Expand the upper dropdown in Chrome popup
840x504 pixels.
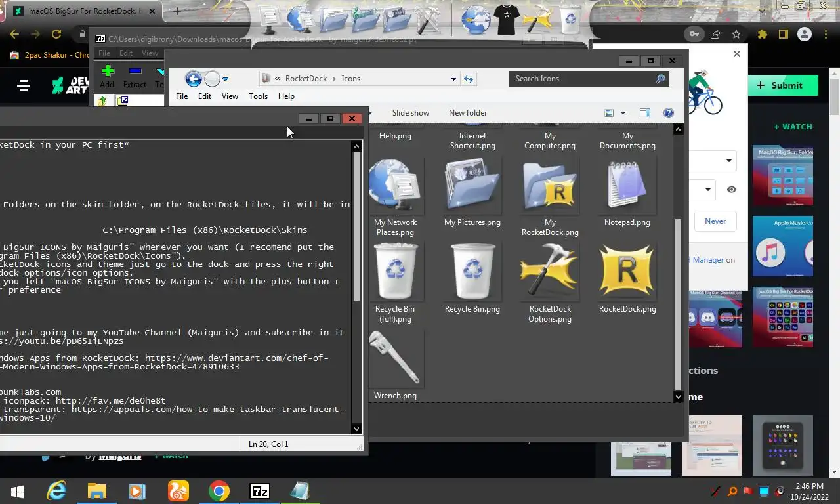(728, 161)
